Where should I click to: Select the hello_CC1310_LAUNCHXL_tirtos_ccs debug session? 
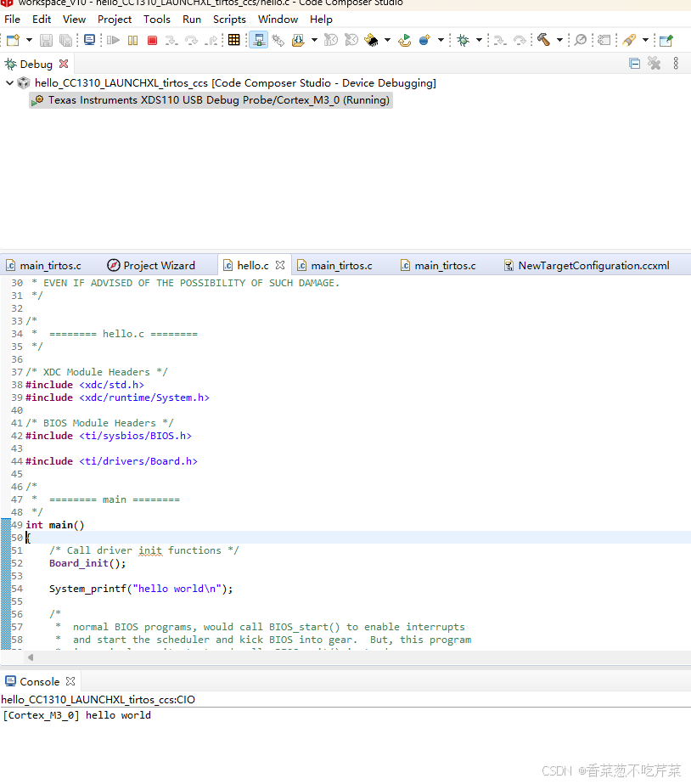coord(235,83)
